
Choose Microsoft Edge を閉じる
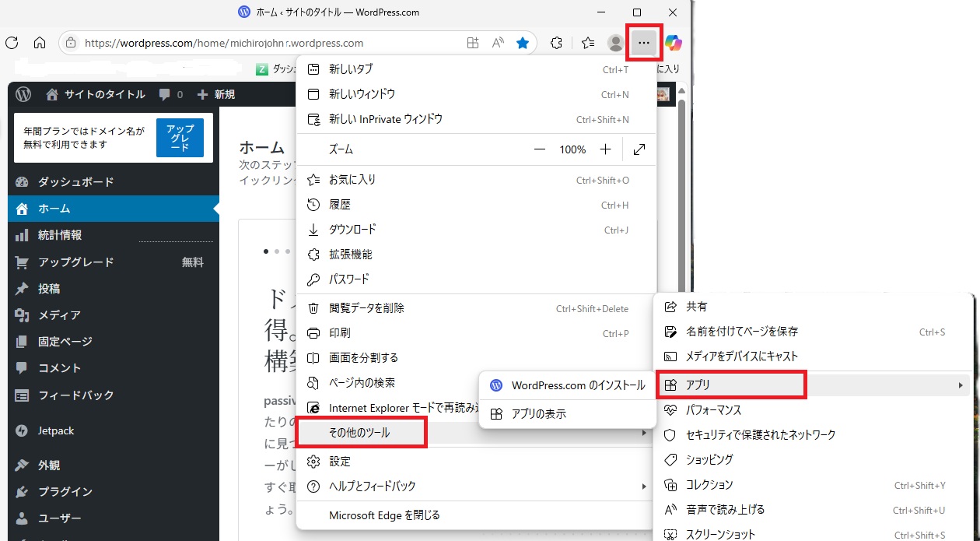477,515
